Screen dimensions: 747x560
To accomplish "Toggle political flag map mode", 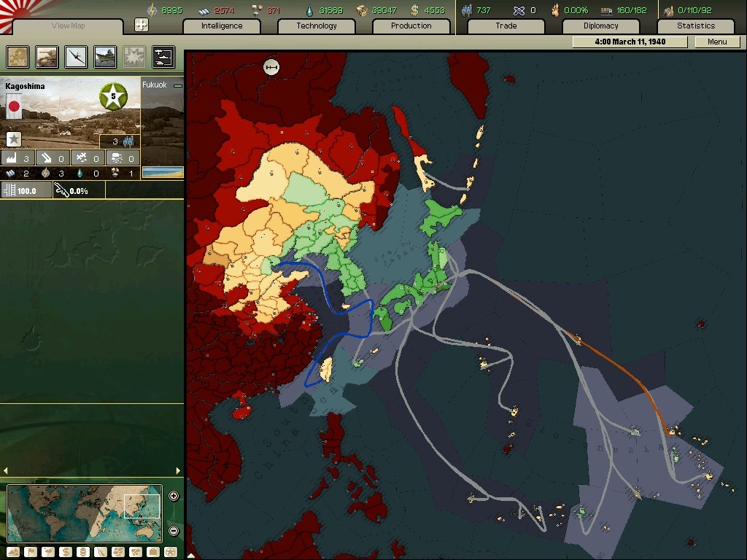I will pos(30,552).
